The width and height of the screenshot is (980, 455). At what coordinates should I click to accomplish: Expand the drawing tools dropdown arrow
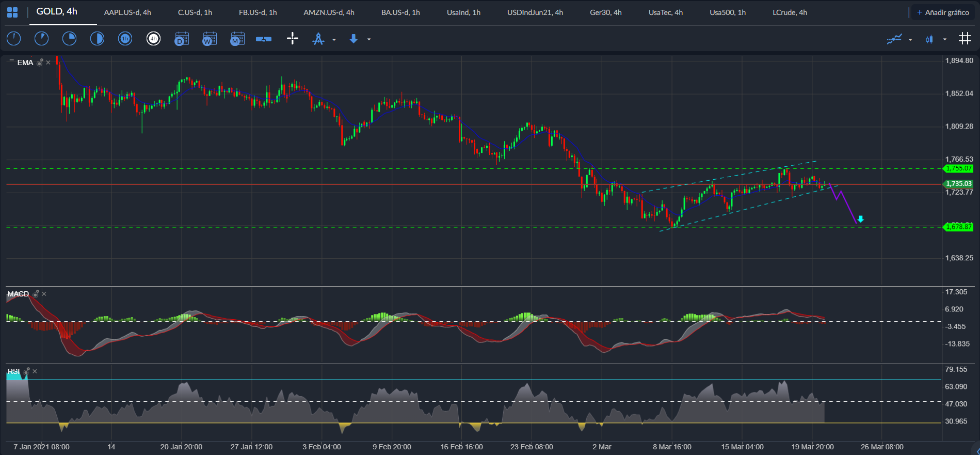tap(334, 40)
